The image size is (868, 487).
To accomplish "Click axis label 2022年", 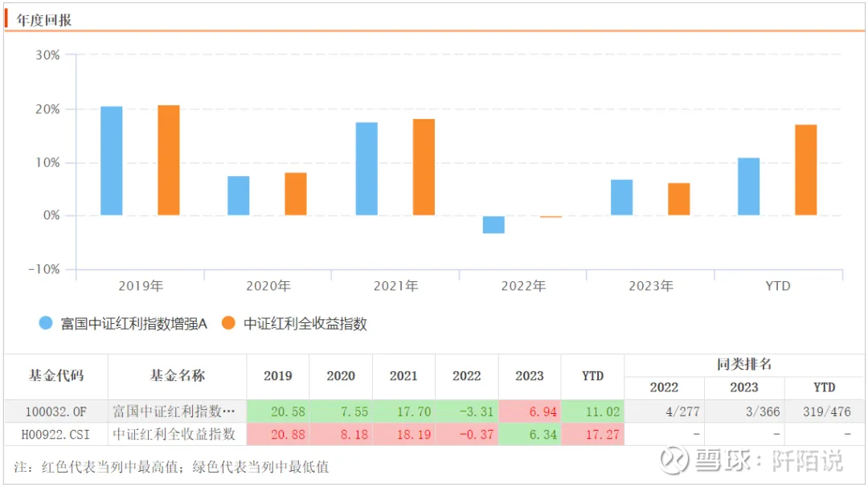I will click(x=524, y=286).
